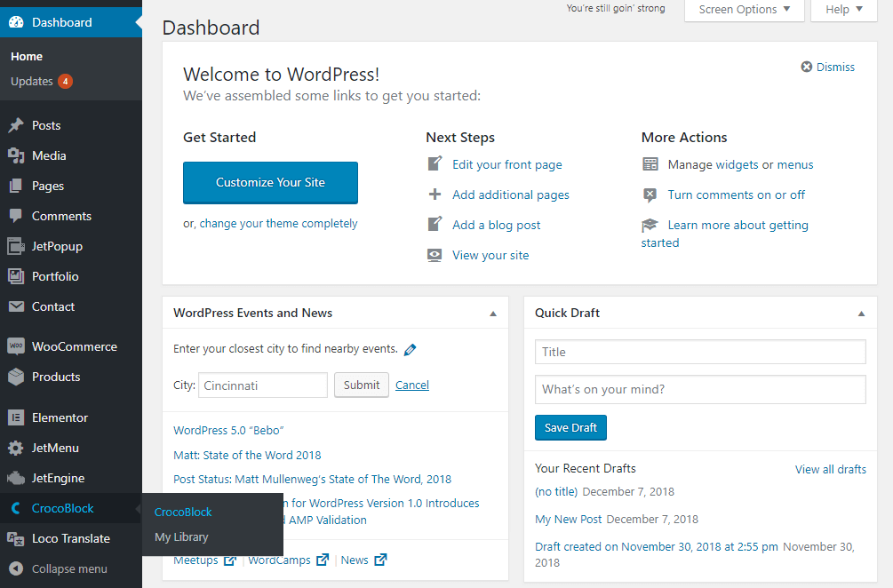This screenshot has height=588, width=893.
Task: Click the Comments speech bubble icon
Action: tap(16, 216)
